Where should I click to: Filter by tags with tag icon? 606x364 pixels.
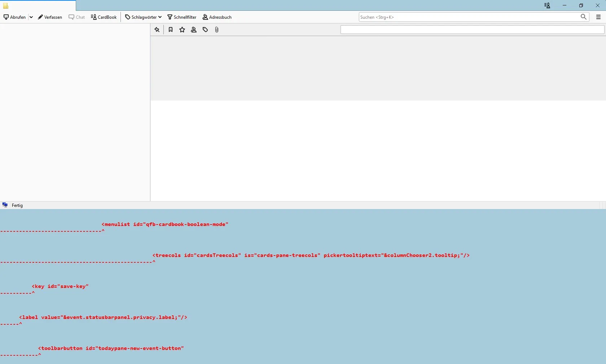click(x=205, y=30)
